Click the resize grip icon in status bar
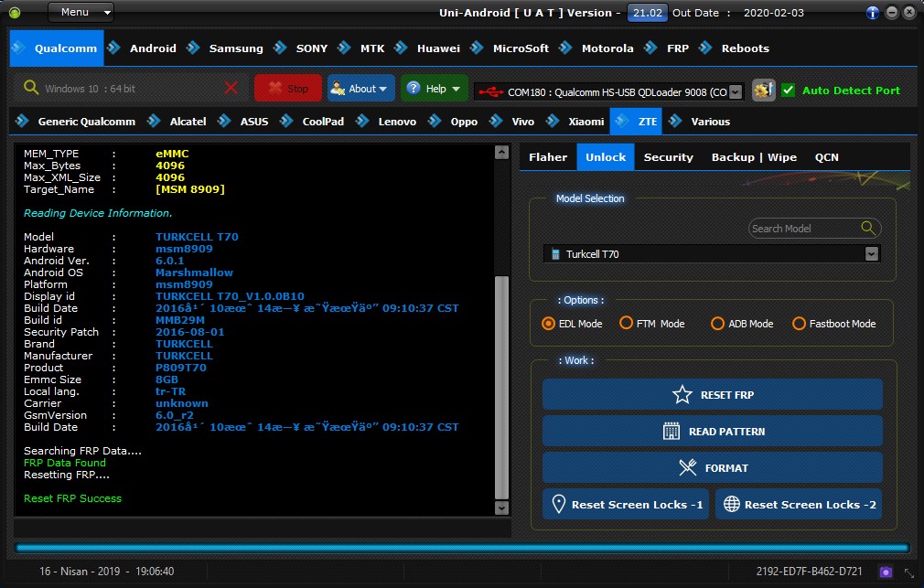The width and height of the screenshot is (924, 588). 909,572
